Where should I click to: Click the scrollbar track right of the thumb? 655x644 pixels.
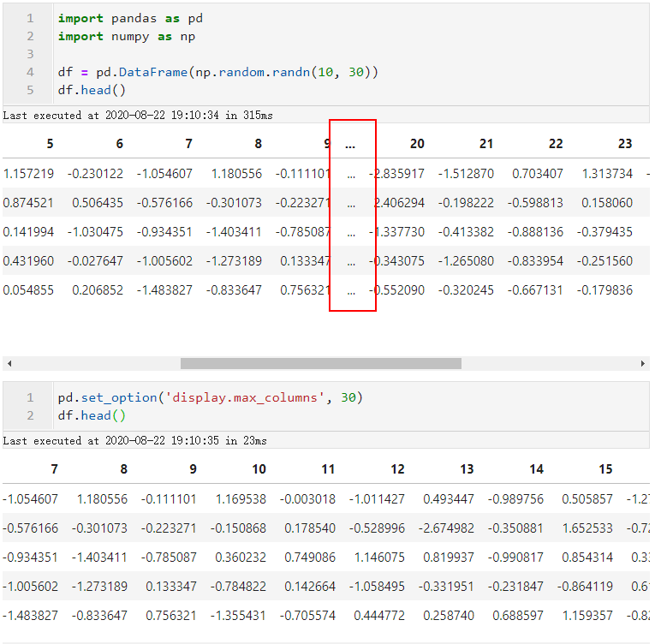(x=549, y=364)
